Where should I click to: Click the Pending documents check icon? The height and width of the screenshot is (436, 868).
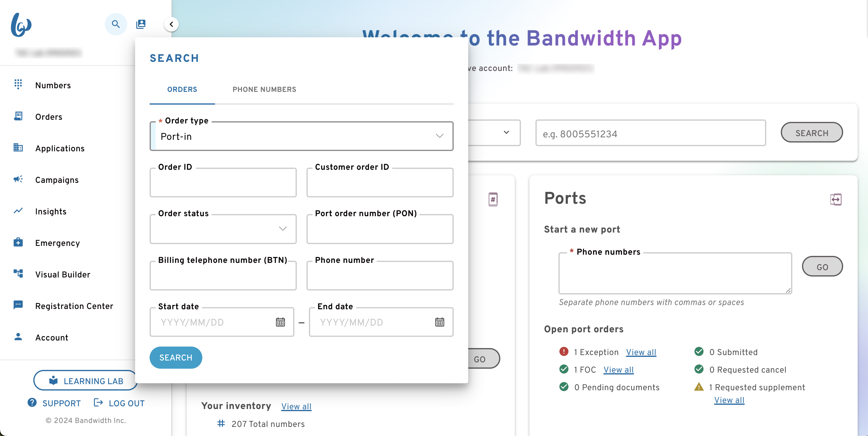(564, 386)
